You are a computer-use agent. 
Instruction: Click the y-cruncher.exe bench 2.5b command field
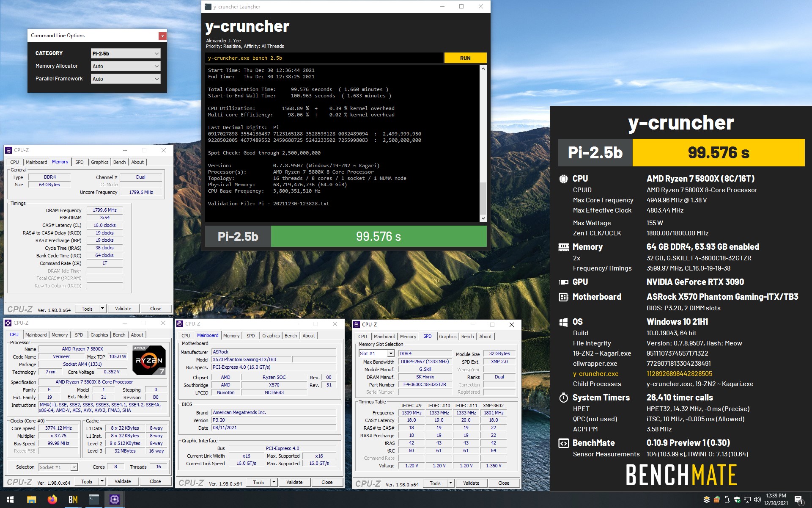point(324,58)
